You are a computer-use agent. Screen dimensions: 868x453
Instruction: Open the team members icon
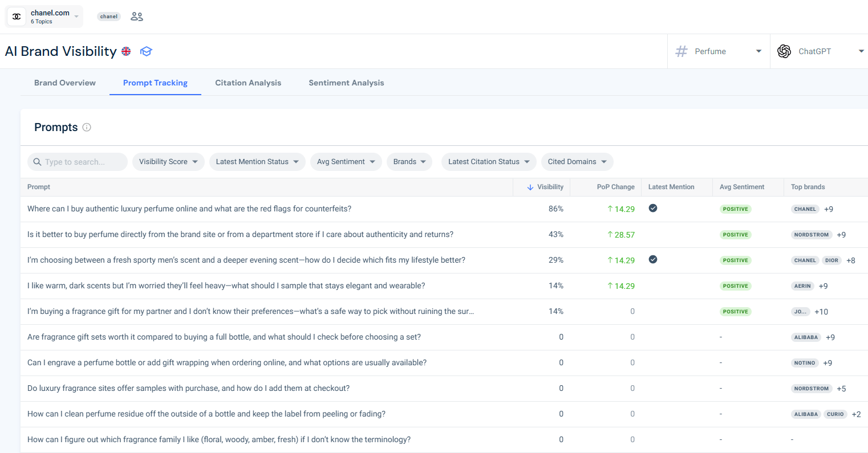pyautogui.click(x=137, y=17)
